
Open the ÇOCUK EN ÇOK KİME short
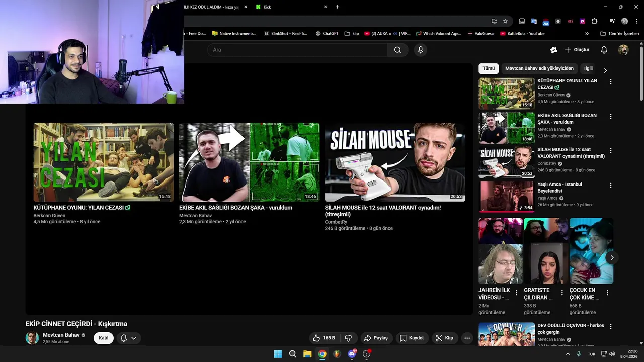coord(591,251)
